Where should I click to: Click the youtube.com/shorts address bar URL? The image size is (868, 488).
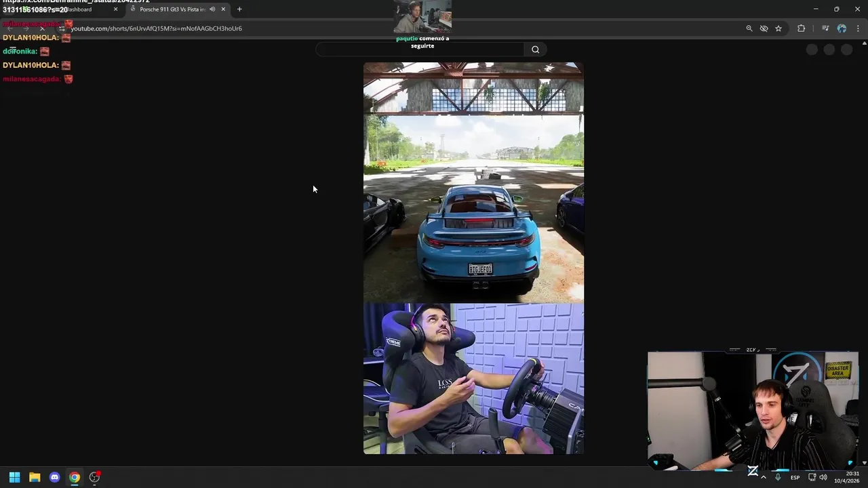pyautogui.click(x=157, y=28)
